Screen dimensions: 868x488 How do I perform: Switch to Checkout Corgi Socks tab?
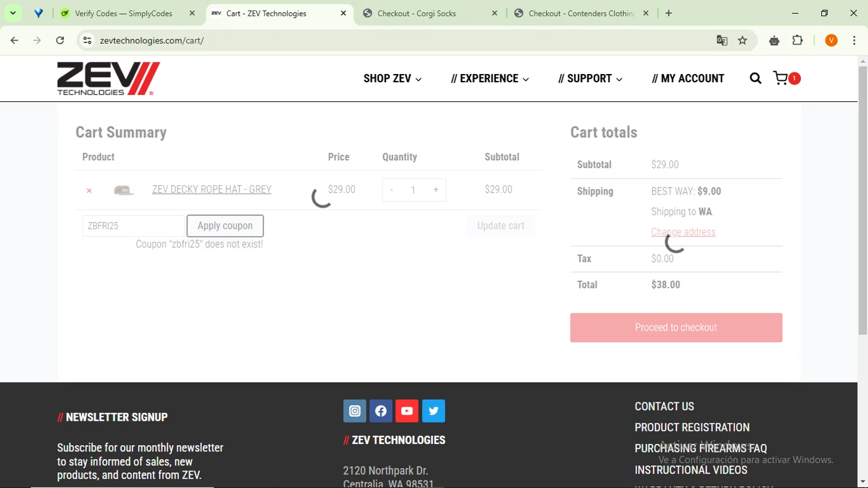point(417,13)
